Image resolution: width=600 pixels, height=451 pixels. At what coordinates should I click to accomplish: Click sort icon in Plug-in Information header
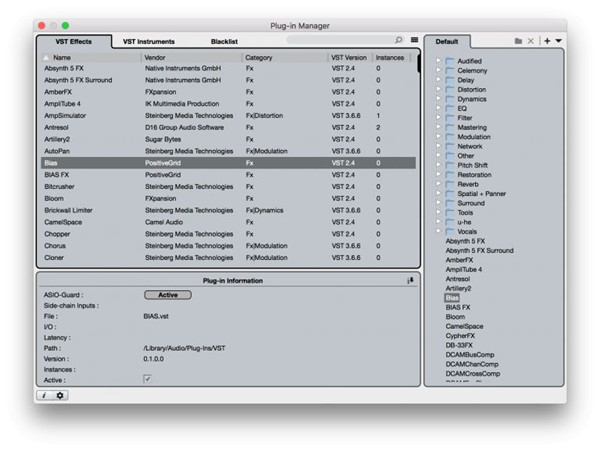pyautogui.click(x=410, y=280)
